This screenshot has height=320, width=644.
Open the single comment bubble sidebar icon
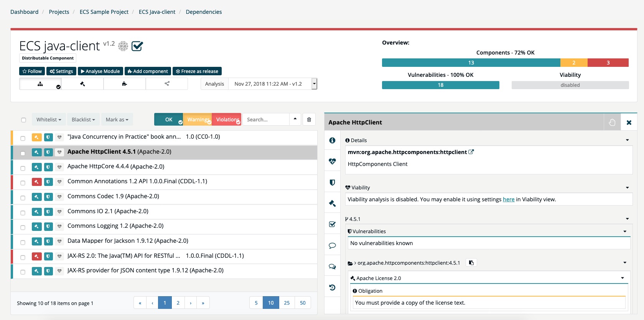point(332,245)
